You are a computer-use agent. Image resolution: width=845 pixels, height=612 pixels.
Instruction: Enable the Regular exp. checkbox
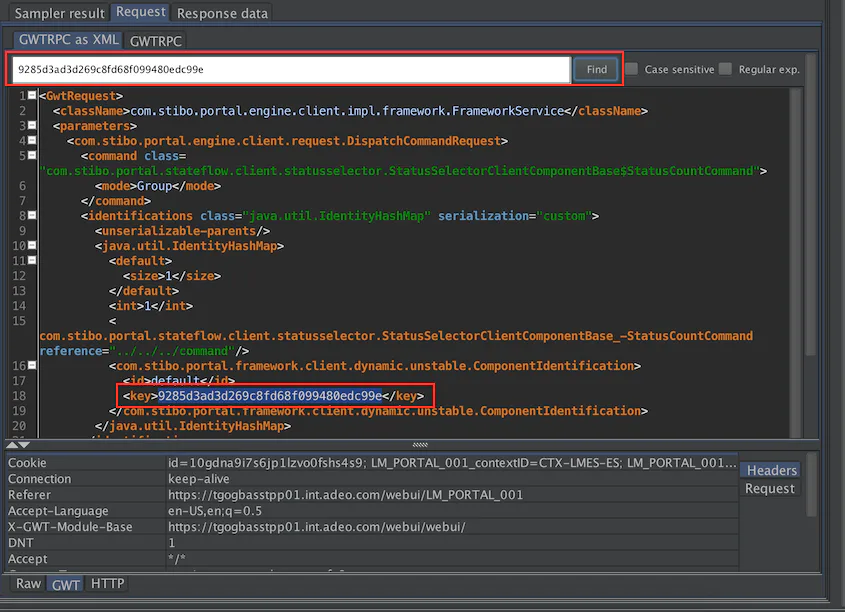coord(725,69)
